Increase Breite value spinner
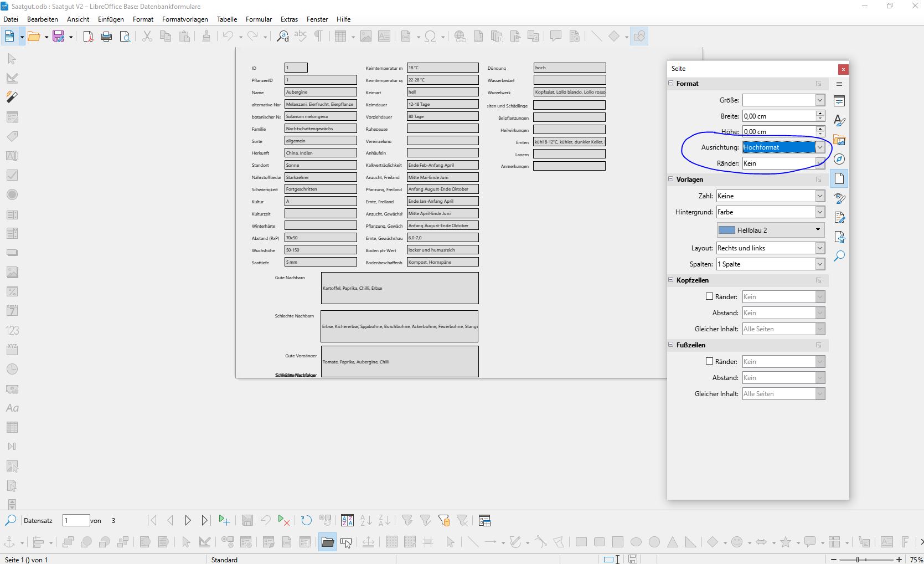The height and width of the screenshot is (564, 924). (x=820, y=113)
